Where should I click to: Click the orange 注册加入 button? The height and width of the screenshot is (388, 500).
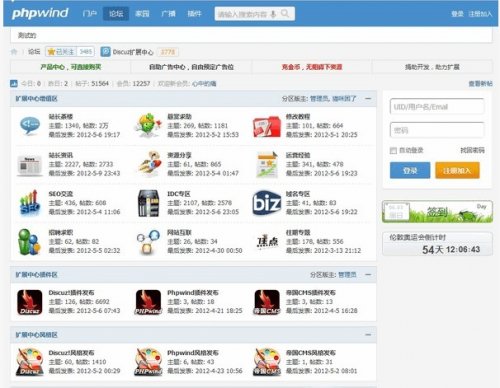click(457, 170)
